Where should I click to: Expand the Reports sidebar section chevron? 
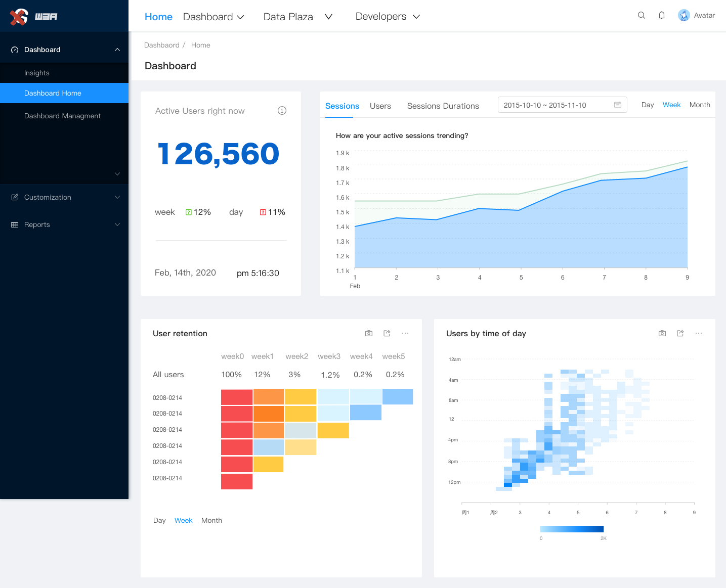coord(117,224)
